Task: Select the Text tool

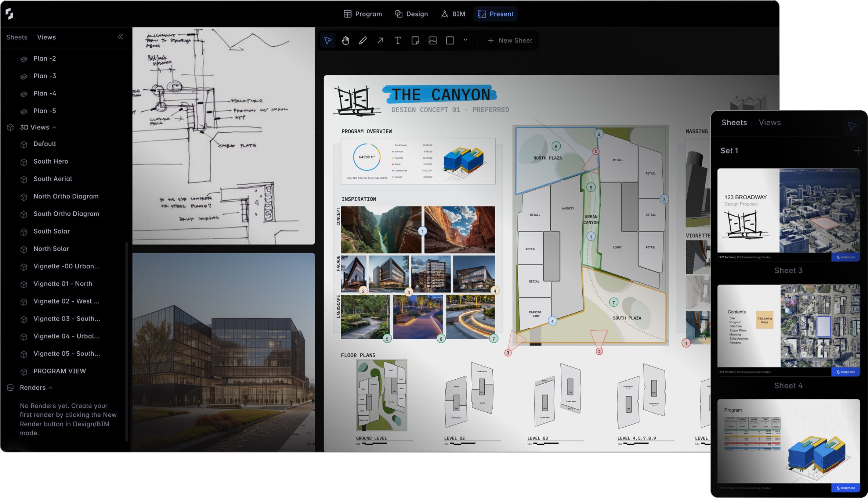Action: (x=398, y=40)
